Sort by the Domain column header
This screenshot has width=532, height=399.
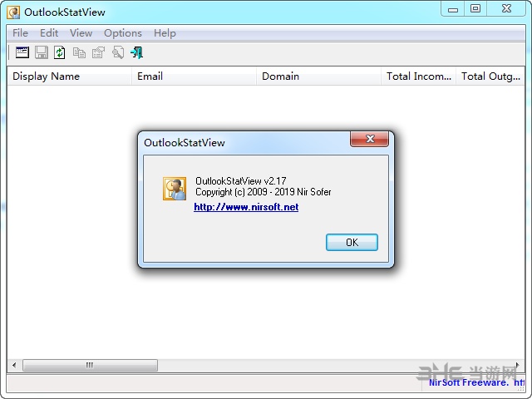tap(318, 76)
